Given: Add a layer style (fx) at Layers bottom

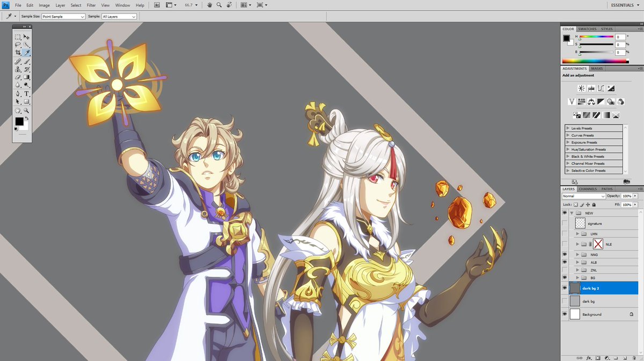Looking at the screenshot, I should click(589, 358).
